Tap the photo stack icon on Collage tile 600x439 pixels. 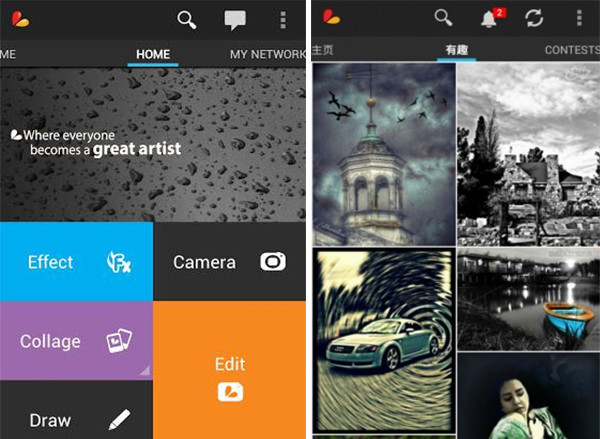119,341
